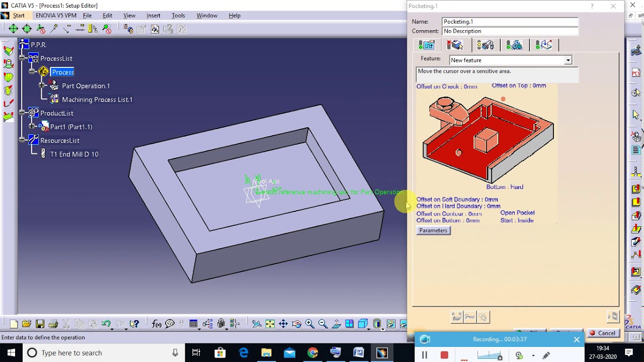Click the Comment field showing No Description
The width and height of the screenshot is (644, 362).
pyautogui.click(x=510, y=31)
